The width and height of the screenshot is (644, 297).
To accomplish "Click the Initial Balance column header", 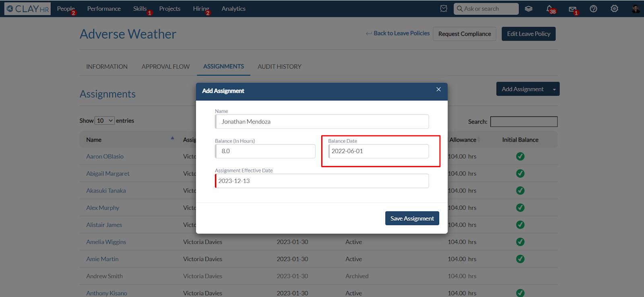I will click(x=520, y=139).
